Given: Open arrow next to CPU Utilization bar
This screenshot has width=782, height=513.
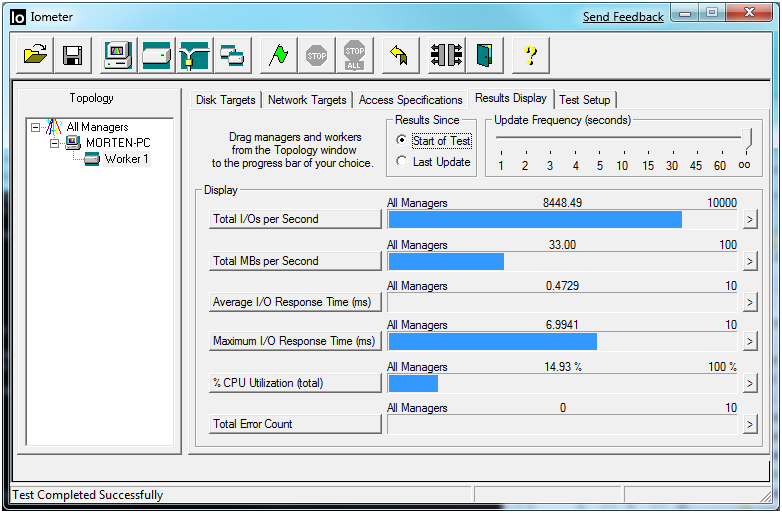Looking at the screenshot, I should pyautogui.click(x=750, y=383).
